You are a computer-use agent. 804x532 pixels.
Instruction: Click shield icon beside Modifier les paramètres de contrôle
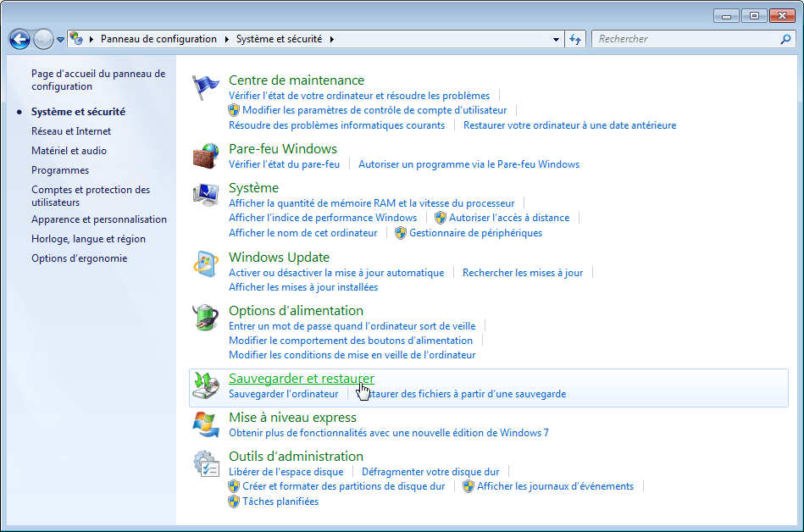[x=234, y=110]
